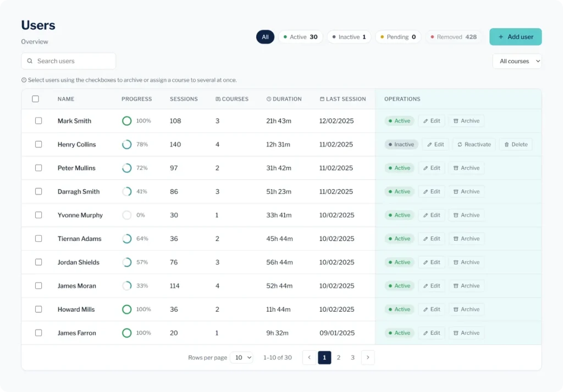
Task: Click the archive box icon for Yvonne Murphy
Action: (456, 215)
